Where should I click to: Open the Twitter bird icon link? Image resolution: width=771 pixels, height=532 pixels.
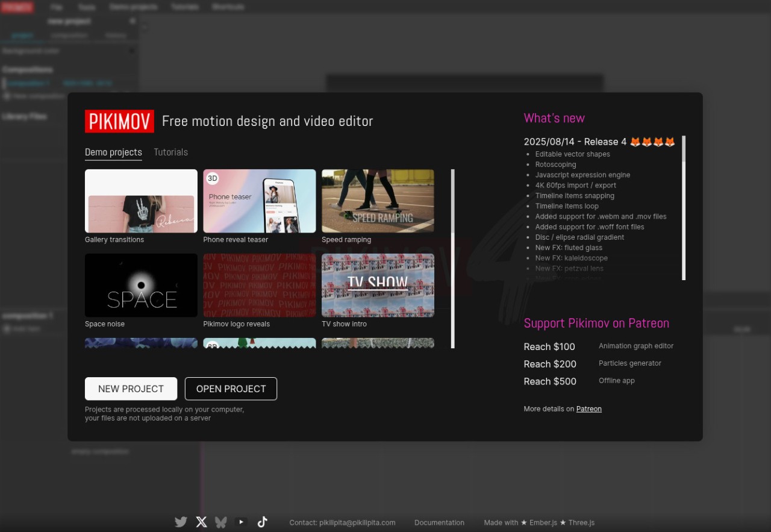(181, 522)
